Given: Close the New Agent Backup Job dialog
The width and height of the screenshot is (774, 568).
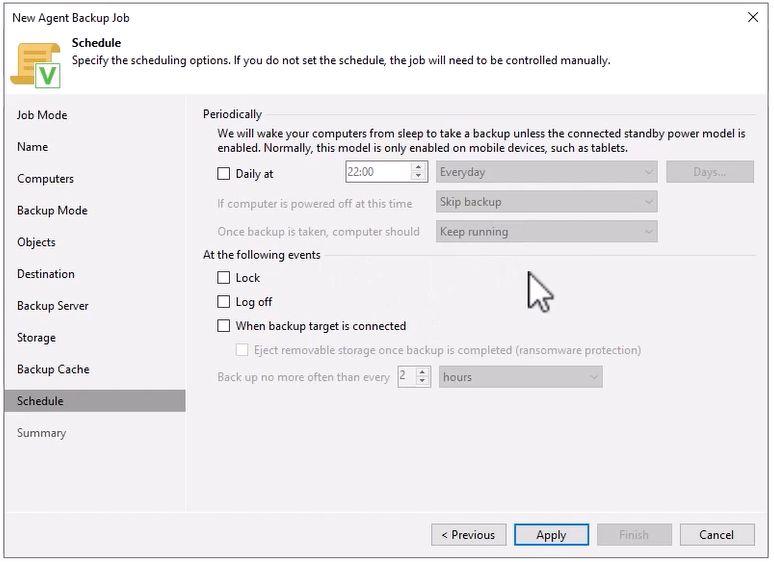Looking at the screenshot, I should [751, 17].
